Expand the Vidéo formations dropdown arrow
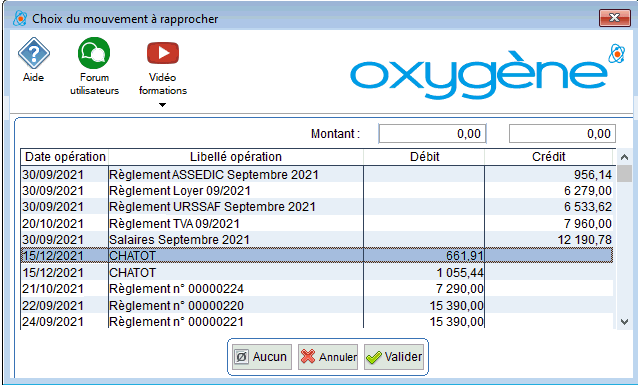This screenshot has width=638, height=385. click(162, 105)
